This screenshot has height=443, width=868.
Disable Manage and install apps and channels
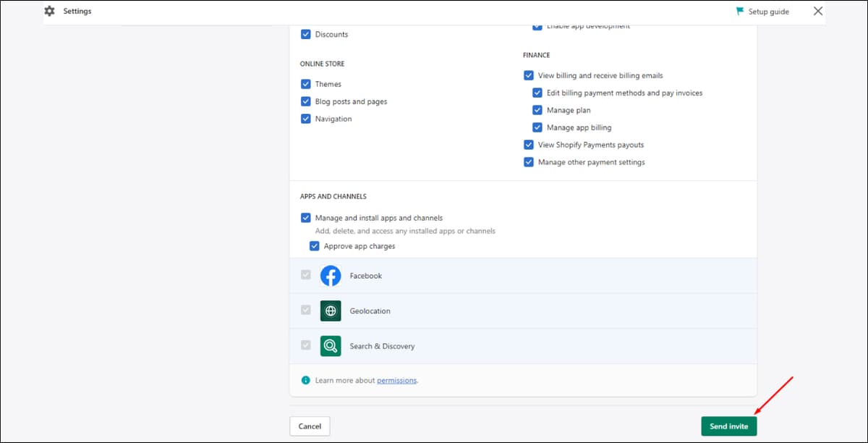tap(306, 218)
